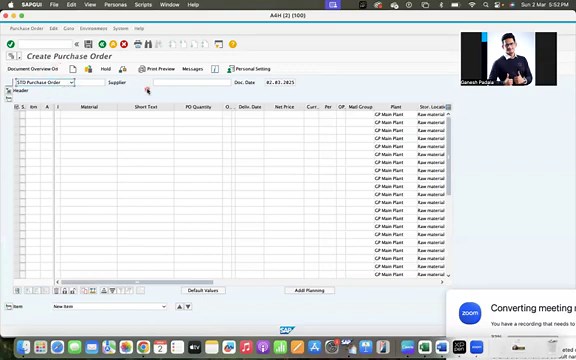Click the Addl Planning button
The height and width of the screenshot is (360, 576).
point(309,291)
